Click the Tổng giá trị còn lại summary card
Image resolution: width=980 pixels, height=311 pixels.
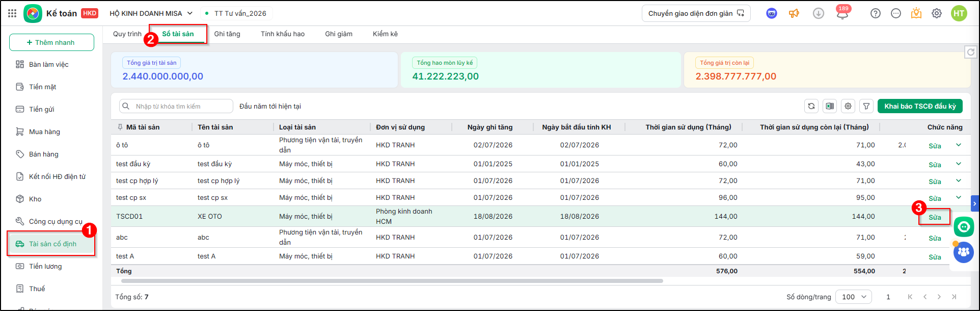point(827,70)
